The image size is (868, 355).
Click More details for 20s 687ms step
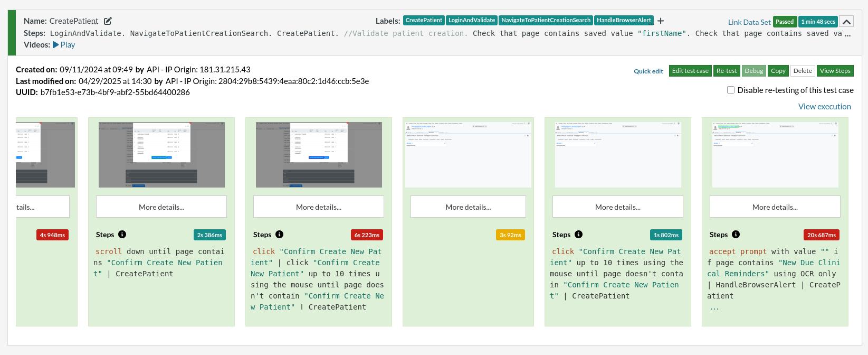click(x=775, y=207)
